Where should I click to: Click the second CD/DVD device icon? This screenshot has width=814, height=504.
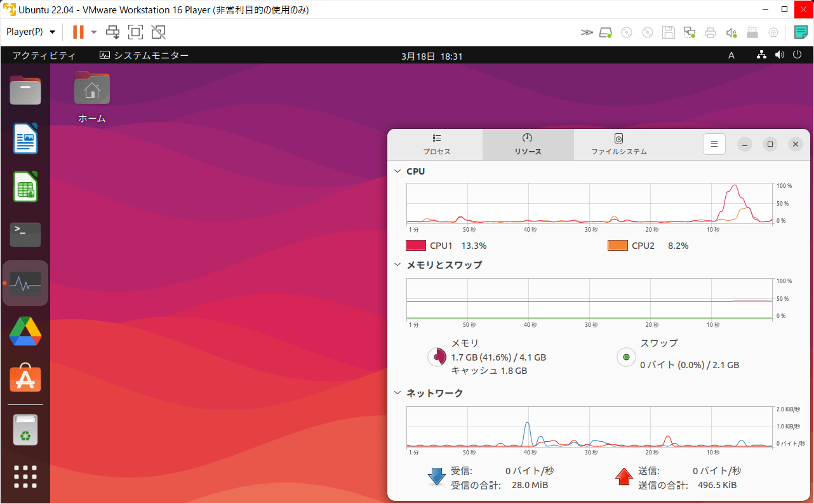click(648, 32)
